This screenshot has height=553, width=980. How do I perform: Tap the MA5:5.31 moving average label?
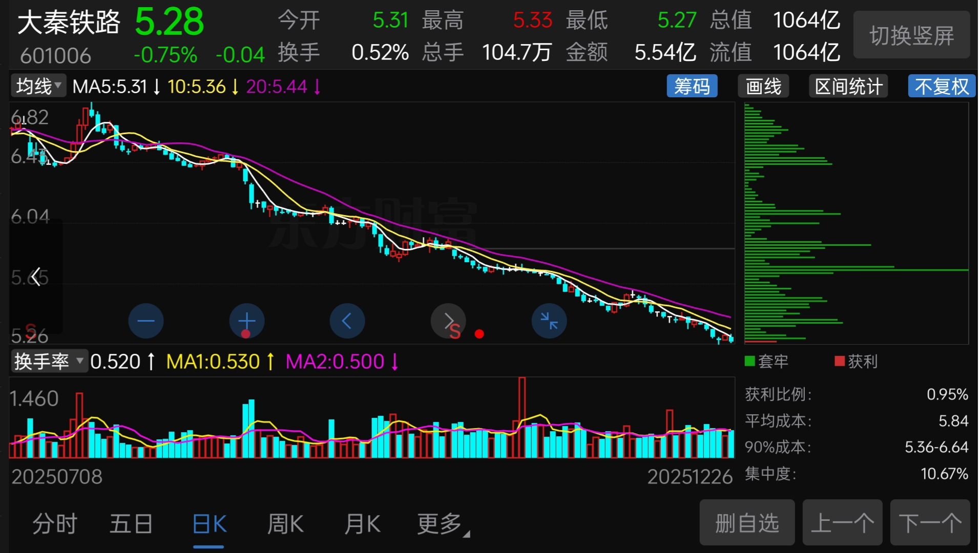(x=110, y=87)
